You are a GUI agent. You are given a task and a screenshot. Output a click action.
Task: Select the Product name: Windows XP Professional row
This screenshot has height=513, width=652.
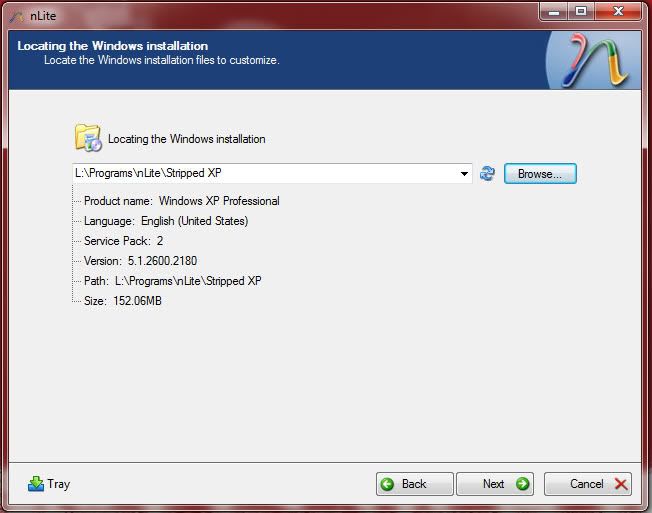pos(182,201)
